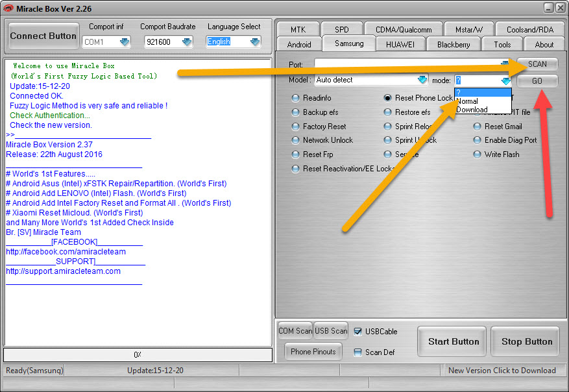The height and width of the screenshot is (392, 569).
Task: Open Phone Pinouts
Action: 313,351
